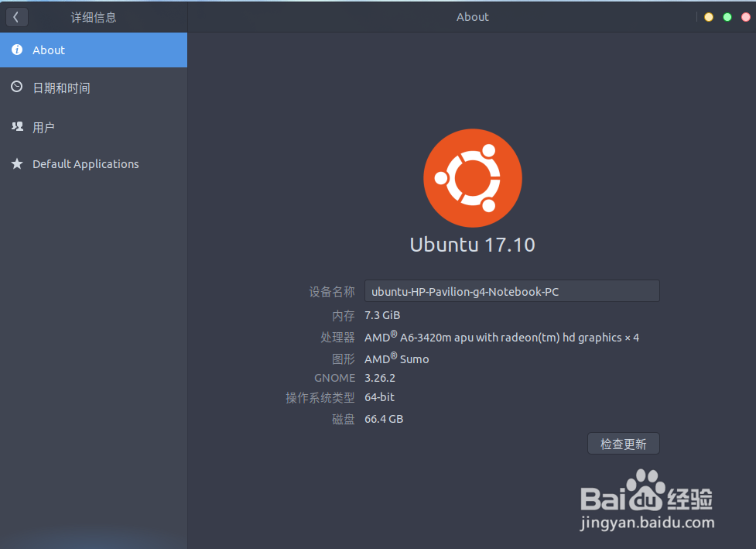756x549 pixels.
Task: Click the clock icon beside 日期和时间
Action: (17, 87)
